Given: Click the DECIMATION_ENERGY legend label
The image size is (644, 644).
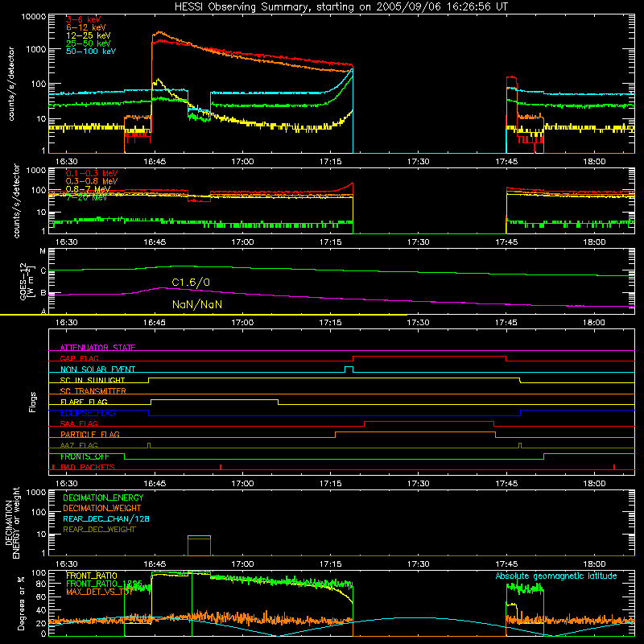Looking at the screenshot, I should (x=103, y=497).
